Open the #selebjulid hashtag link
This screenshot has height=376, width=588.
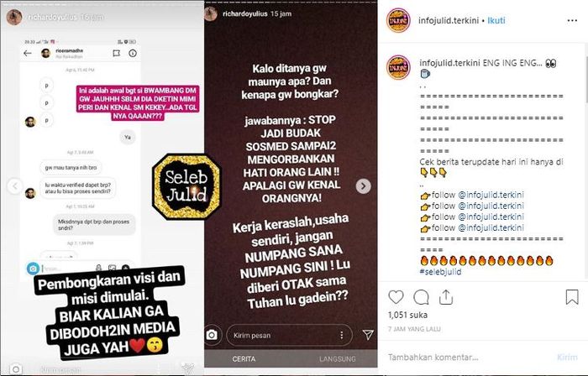(x=441, y=272)
